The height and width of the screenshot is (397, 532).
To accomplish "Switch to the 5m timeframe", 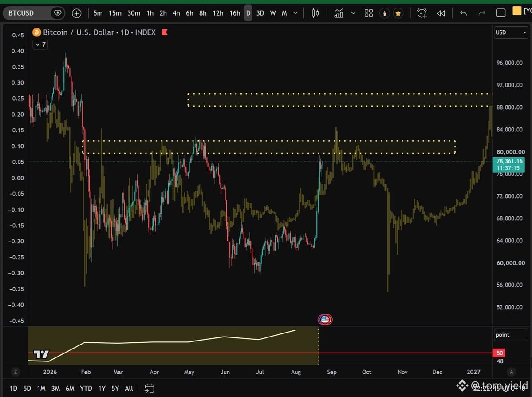I will [98, 13].
